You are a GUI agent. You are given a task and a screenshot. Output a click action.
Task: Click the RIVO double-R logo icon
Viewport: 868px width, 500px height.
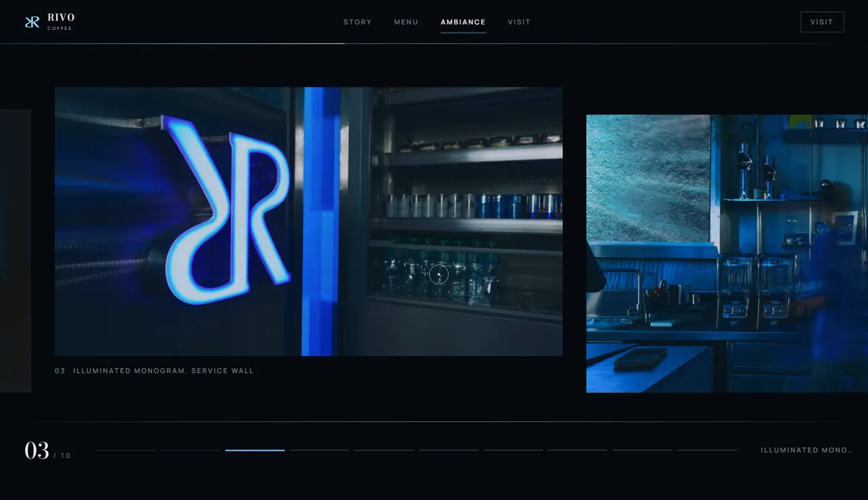pyautogui.click(x=32, y=22)
